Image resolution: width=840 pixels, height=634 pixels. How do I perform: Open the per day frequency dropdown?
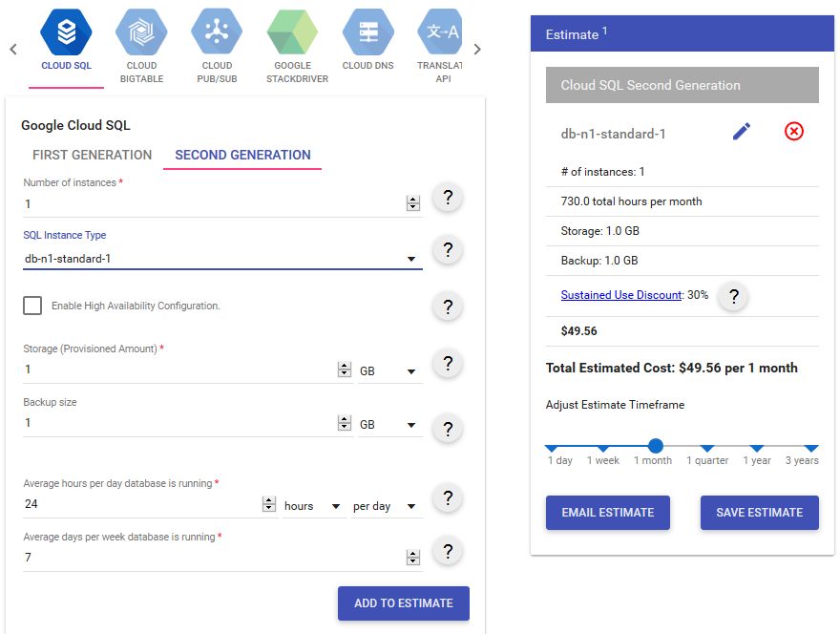coord(386,506)
